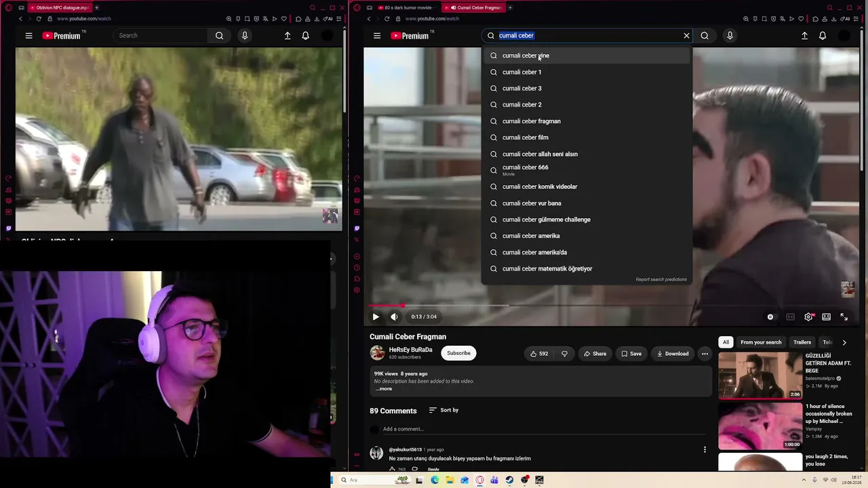The image size is (868, 488).
Task: Select 'Trailers' filter chip
Action: tap(802, 342)
